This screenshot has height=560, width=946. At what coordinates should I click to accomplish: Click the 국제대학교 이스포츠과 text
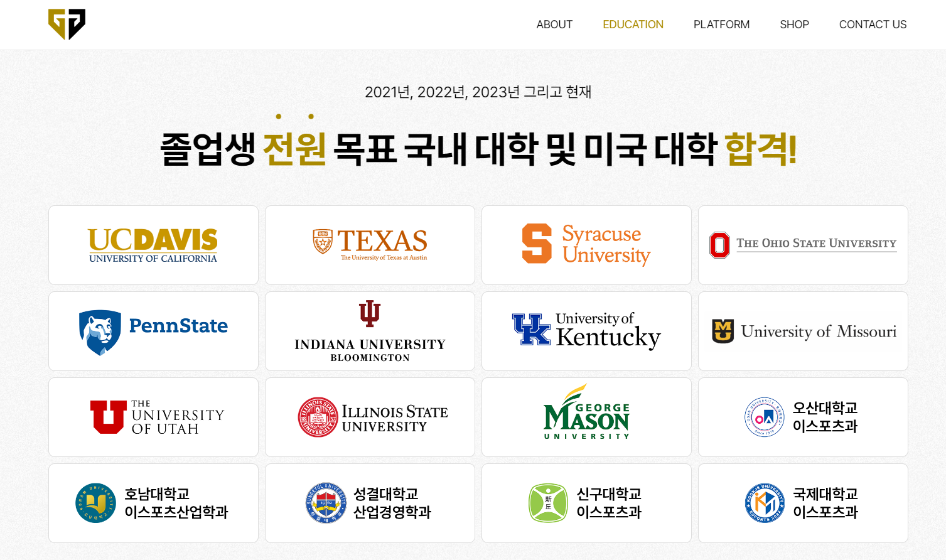click(825, 503)
